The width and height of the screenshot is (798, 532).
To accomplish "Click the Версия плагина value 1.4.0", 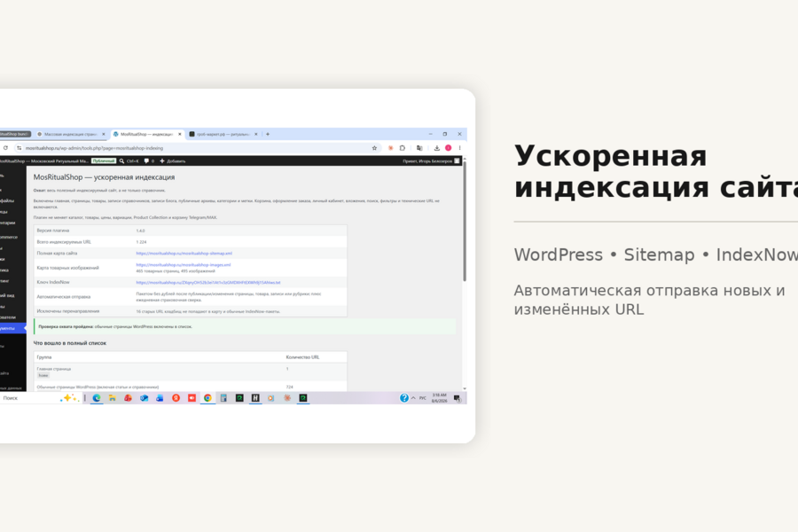I will [x=140, y=231].
